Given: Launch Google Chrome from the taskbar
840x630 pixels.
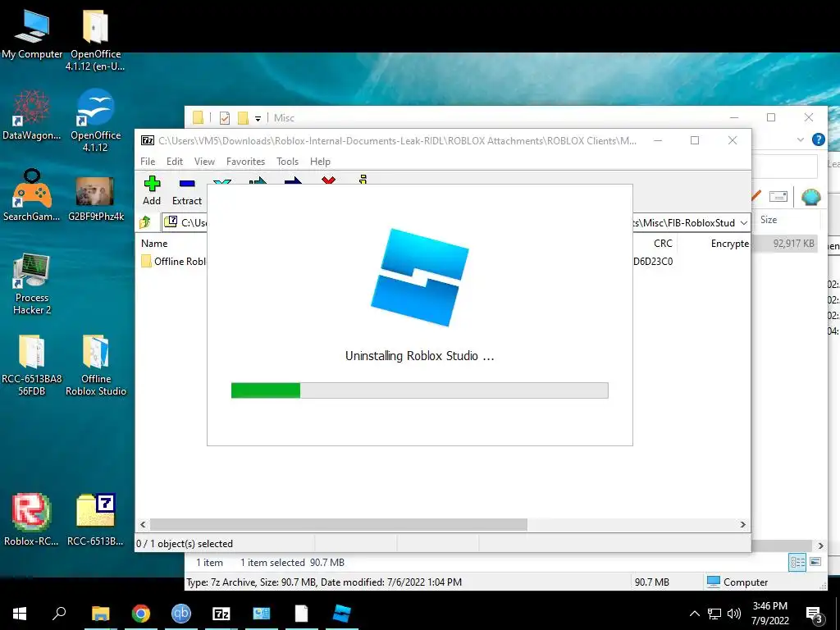Looking at the screenshot, I should (x=141, y=614).
